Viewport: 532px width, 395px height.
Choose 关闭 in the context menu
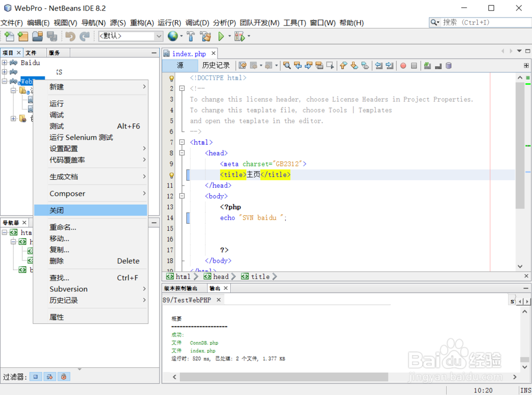pos(90,210)
